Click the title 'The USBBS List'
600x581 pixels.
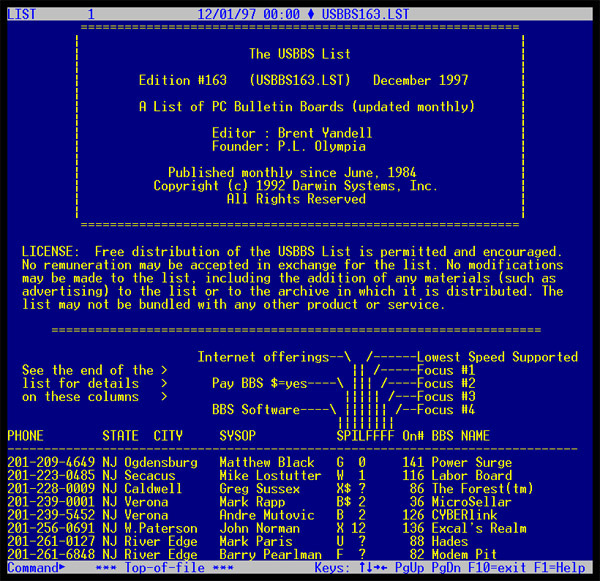[300, 54]
